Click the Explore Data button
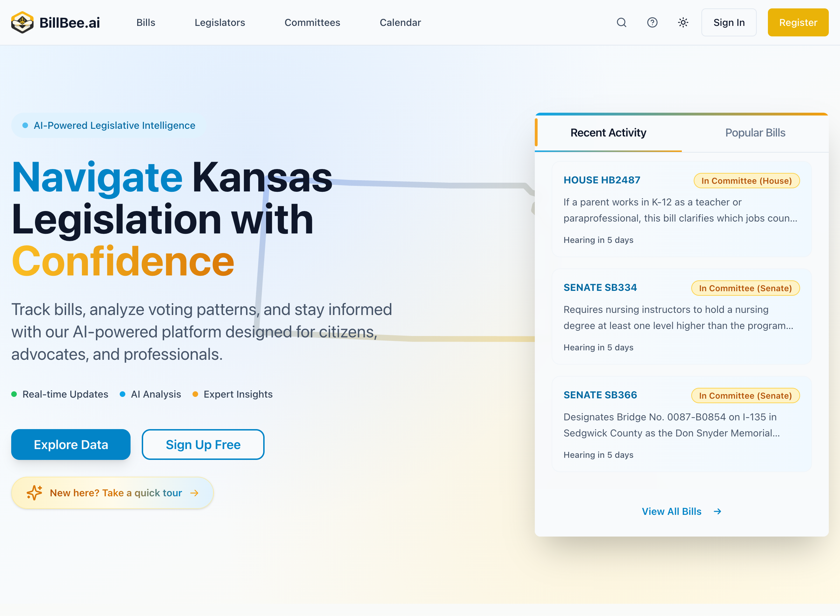 71,444
